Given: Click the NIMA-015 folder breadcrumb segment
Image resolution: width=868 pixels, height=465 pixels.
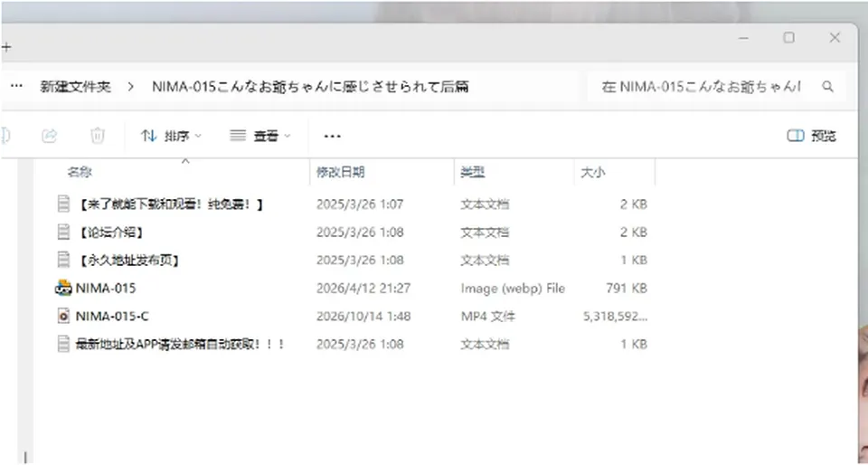Looking at the screenshot, I should (310, 86).
